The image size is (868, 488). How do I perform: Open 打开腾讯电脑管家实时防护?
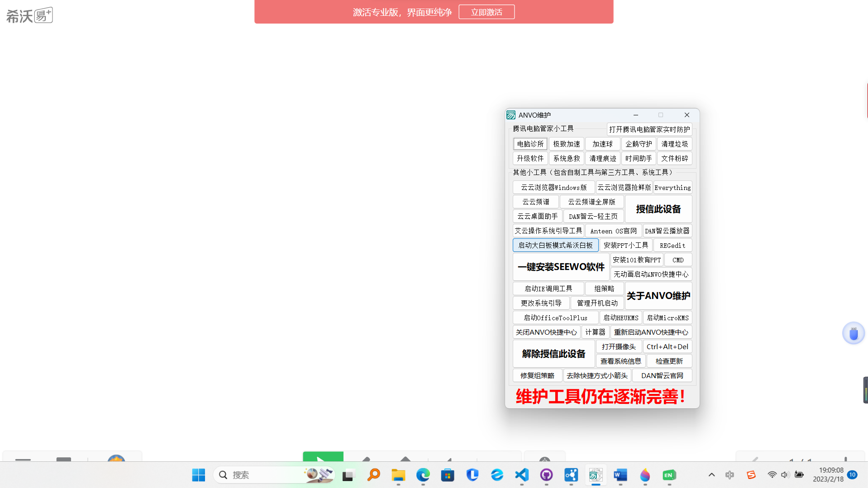pyautogui.click(x=649, y=129)
